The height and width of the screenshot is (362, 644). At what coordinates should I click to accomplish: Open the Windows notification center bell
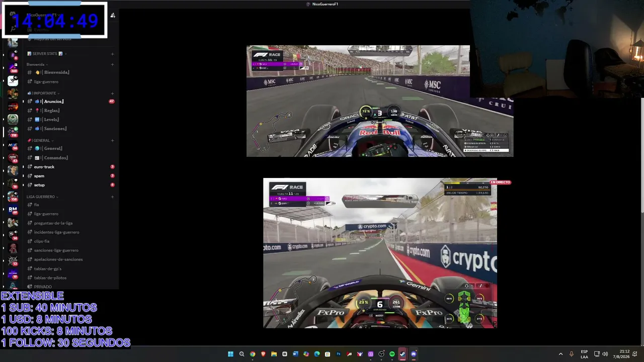[635, 354]
